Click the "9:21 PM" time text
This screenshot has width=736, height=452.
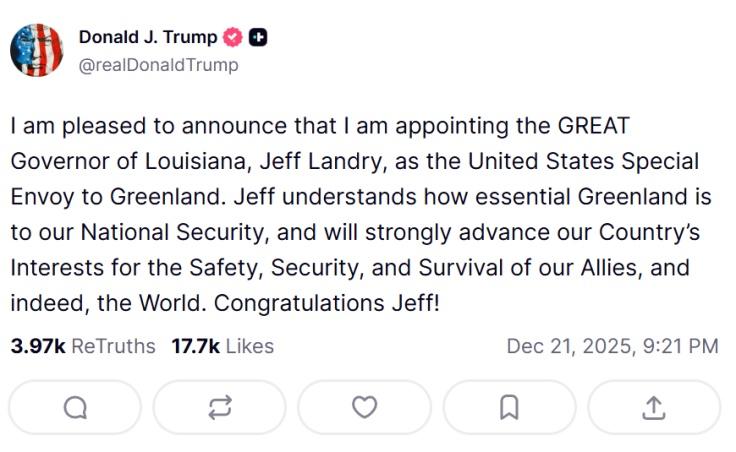(682, 346)
